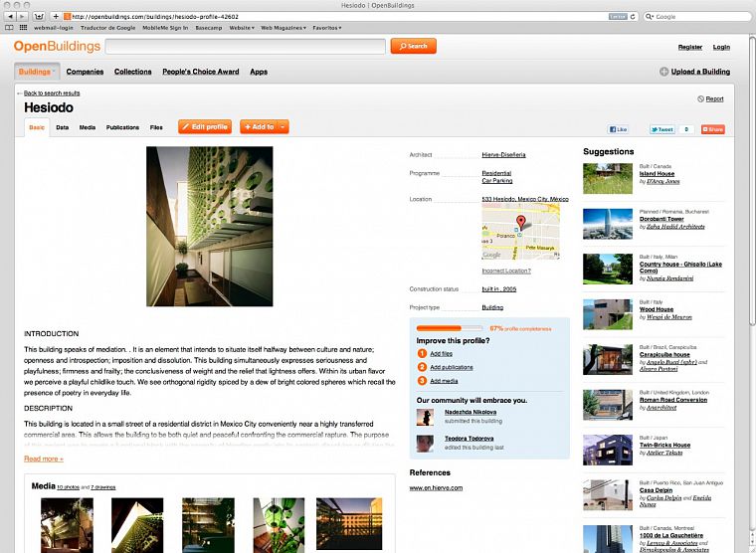Screen dimensions: 756x553
Task: Open the green spheres media thumbnail
Action: tap(279, 525)
